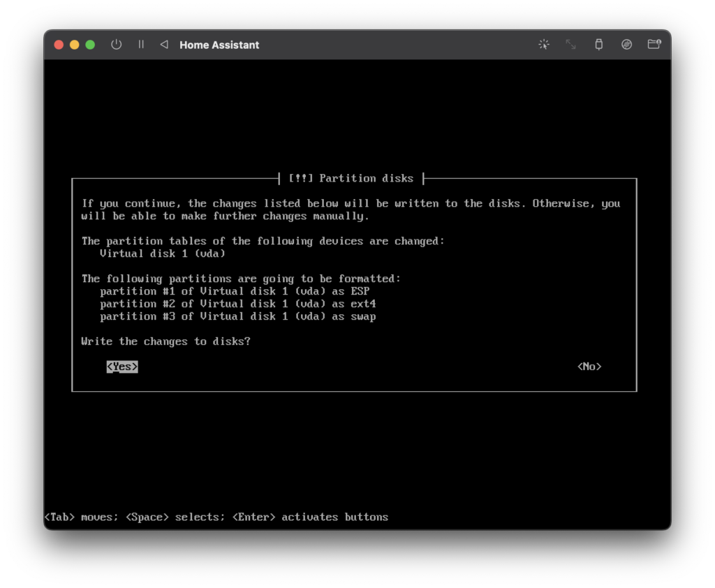The width and height of the screenshot is (715, 588).
Task: Click the Partition disks dialog title
Action: point(351,178)
